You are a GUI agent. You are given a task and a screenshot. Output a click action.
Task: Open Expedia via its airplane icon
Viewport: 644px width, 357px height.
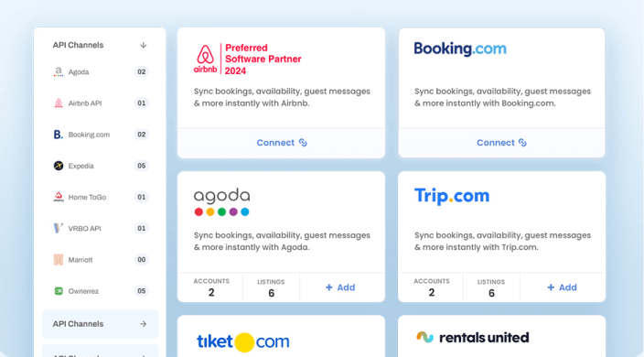pyautogui.click(x=59, y=166)
